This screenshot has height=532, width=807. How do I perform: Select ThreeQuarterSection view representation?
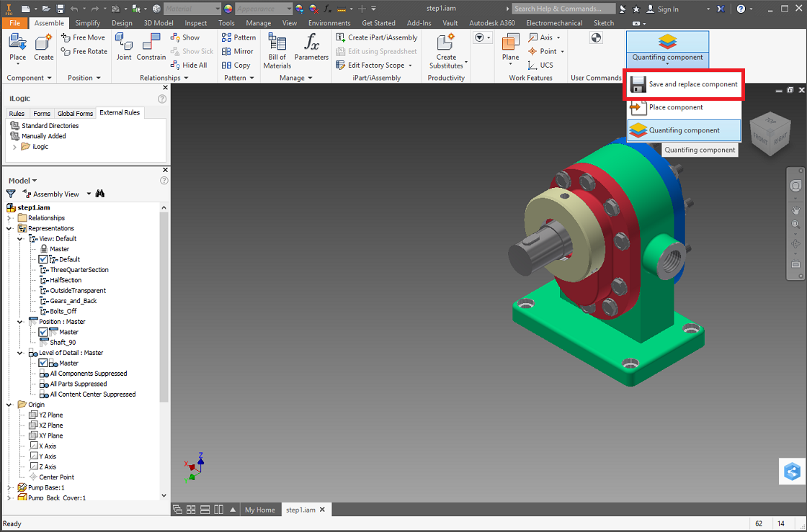pos(79,270)
